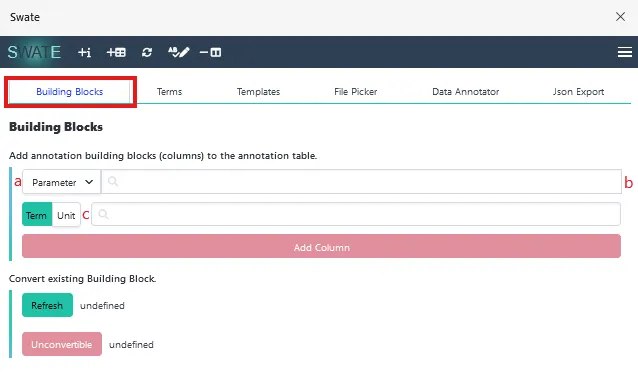Expand the Parameter dropdown
Image resolution: width=638 pixels, height=388 pixels.
61,182
